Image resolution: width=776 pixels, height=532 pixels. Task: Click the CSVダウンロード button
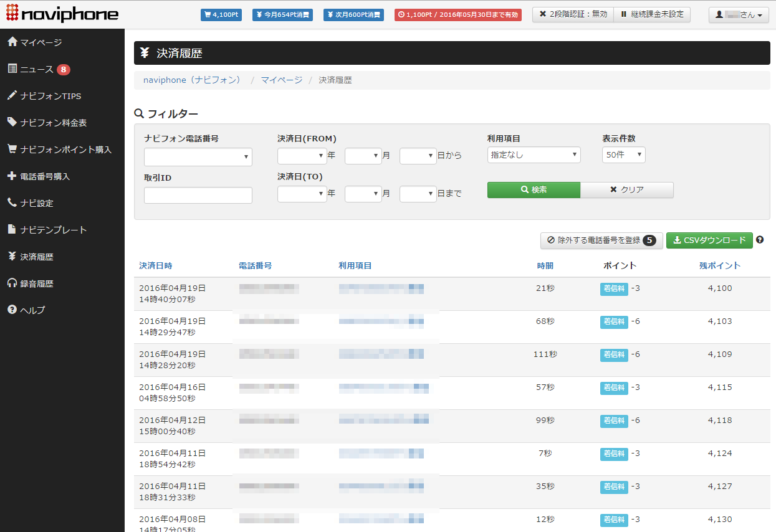pyautogui.click(x=709, y=240)
